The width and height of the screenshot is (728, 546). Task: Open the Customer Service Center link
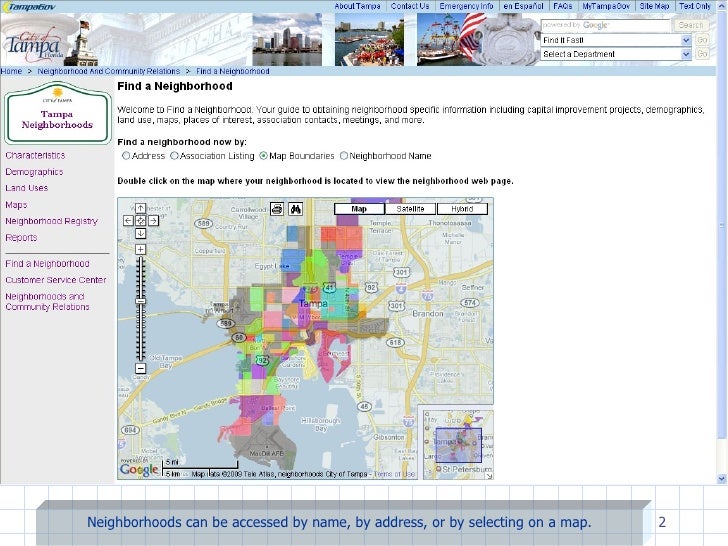(56, 280)
